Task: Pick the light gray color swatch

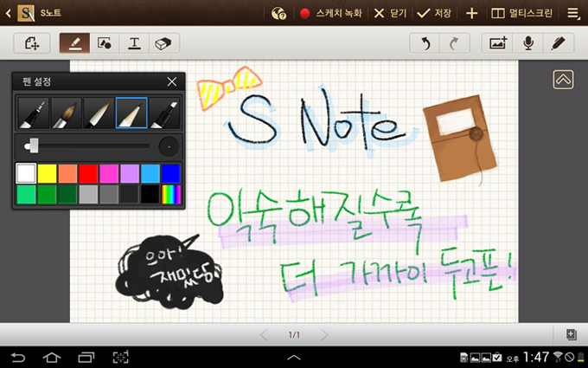Action: coord(88,194)
